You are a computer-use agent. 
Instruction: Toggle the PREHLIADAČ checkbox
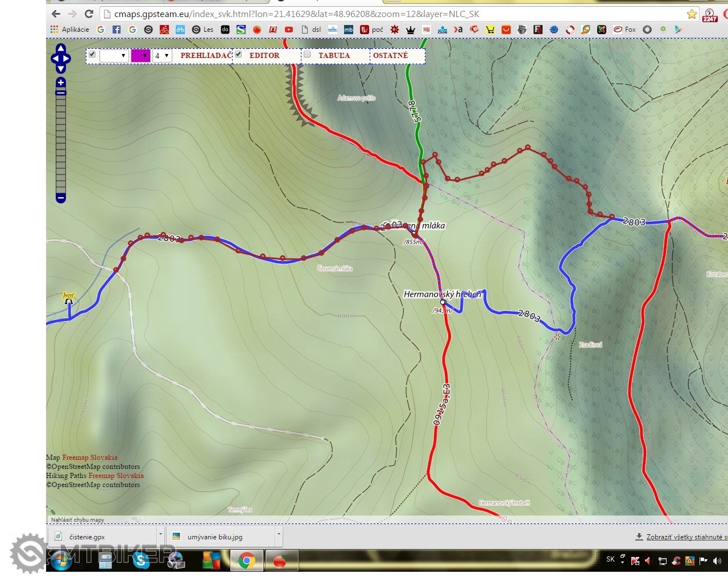tap(93, 55)
